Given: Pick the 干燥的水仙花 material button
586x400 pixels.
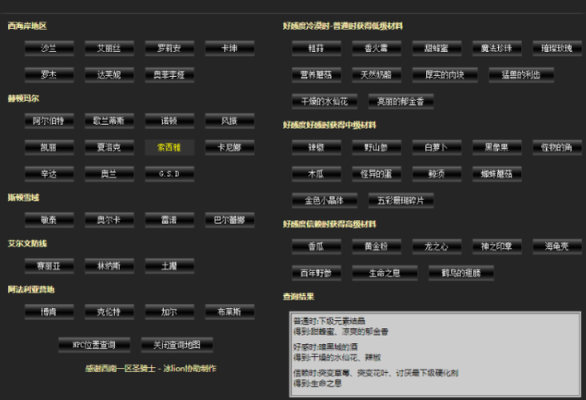Looking at the screenshot, I should pos(324,101).
